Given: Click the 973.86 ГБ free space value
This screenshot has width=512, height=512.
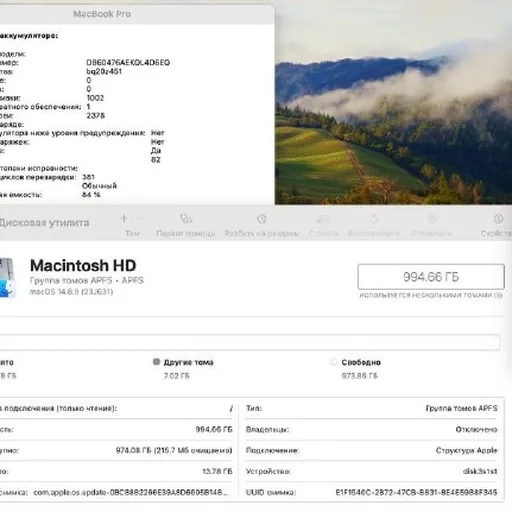Looking at the screenshot, I should point(359,376).
